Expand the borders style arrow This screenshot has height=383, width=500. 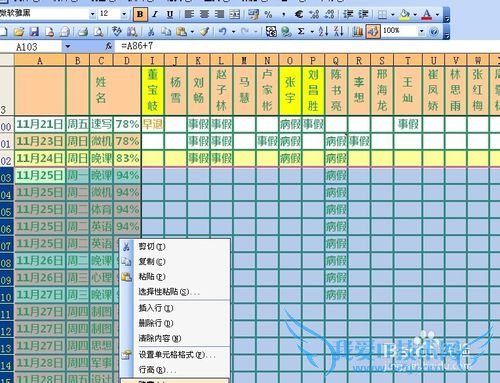(x=392, y=15)
